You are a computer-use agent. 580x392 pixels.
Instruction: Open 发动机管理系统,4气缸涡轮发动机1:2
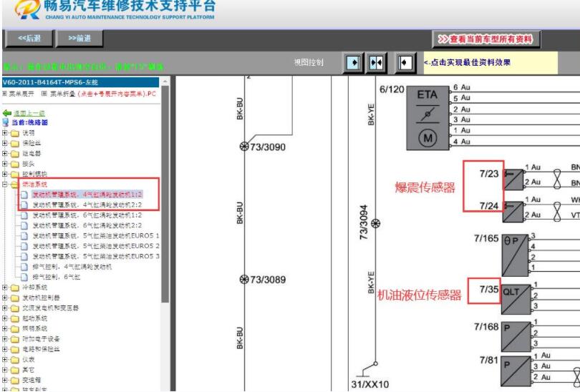[x=87, y=195]
